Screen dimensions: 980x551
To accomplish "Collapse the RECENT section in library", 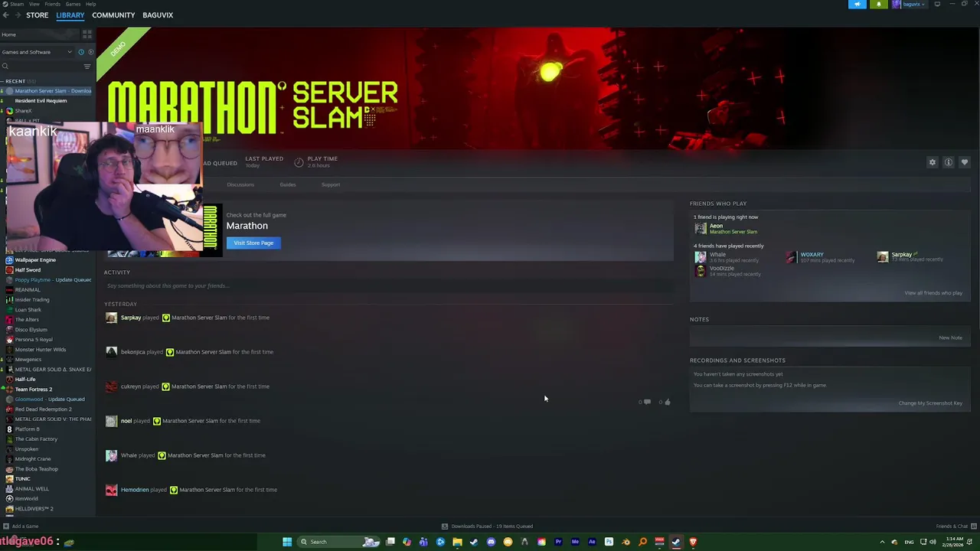I will [x=2, y=81].
